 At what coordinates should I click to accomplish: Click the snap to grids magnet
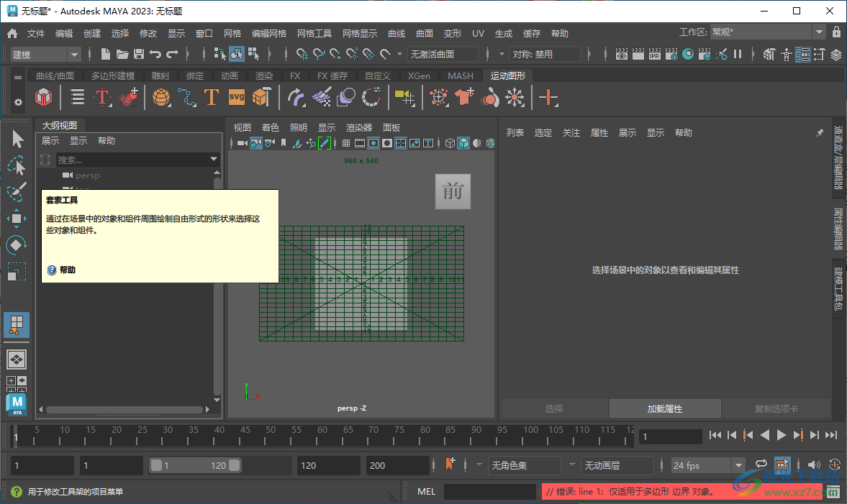[302, 54]
